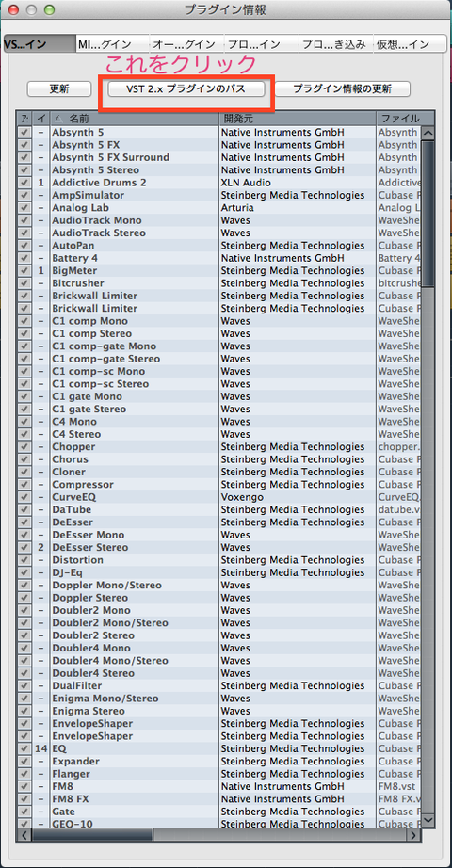
Task: Switch to the MI...グイン tab
Action: (112, 44)
